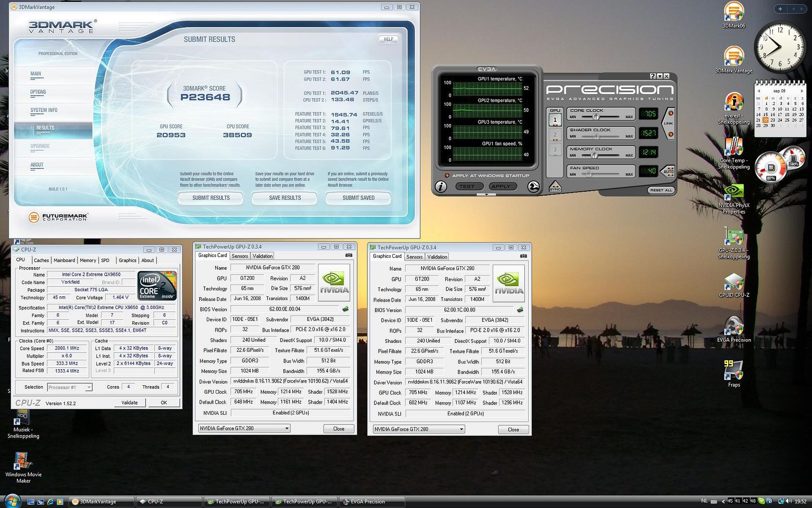Click the CPU-Z taskbar button
The width and height of the screenshot is (812, 508).
point(169,502)
